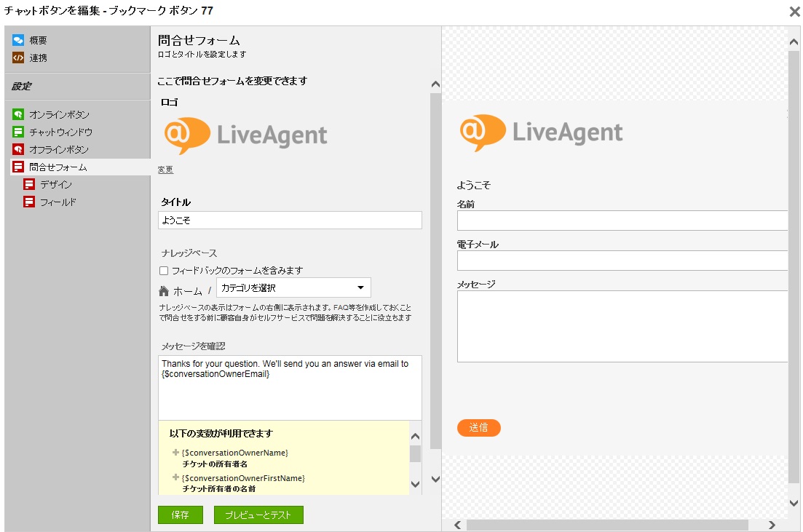Select チャットウィンドウ settings
This screenshot has height=532, width=803.
[x=60, y=132]
